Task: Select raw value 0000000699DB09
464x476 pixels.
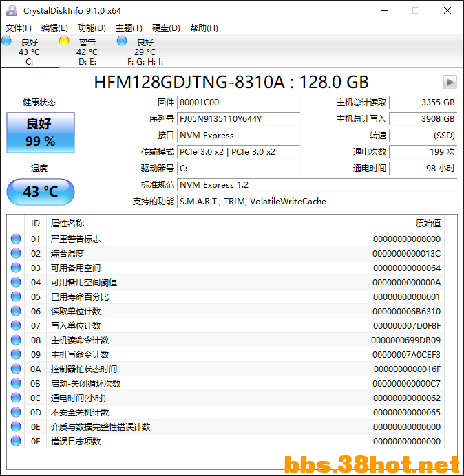Action: click(405, 340)
